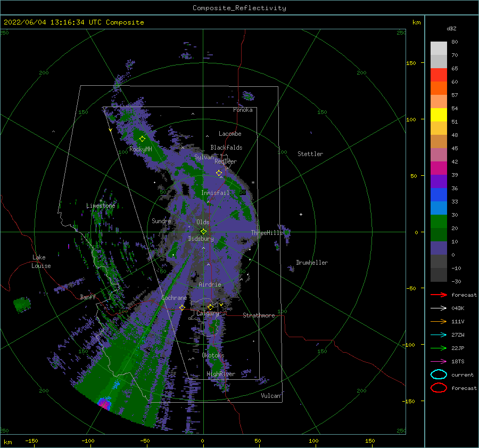Select the red 60-65 dBZ swatch
Viewport: 479px width, 448px height.
pos(439,75)
